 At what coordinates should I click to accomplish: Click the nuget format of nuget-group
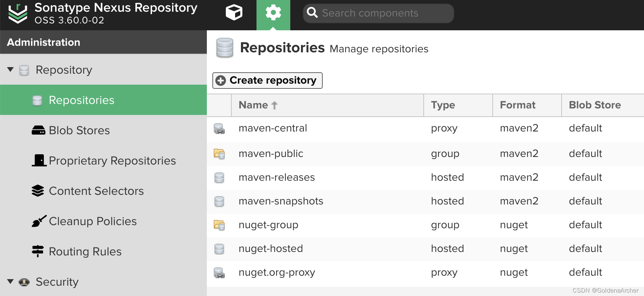point(514,225)
